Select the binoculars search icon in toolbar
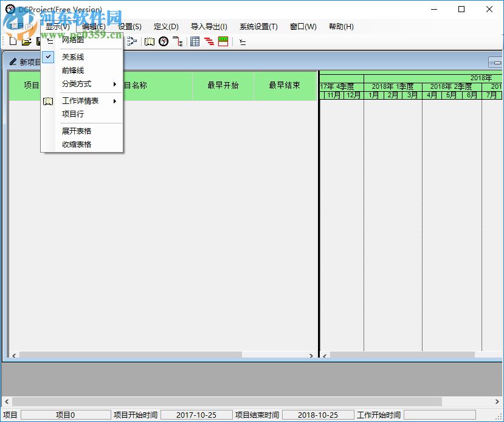This screenshot has width=504, height=422. coord(149,41)
